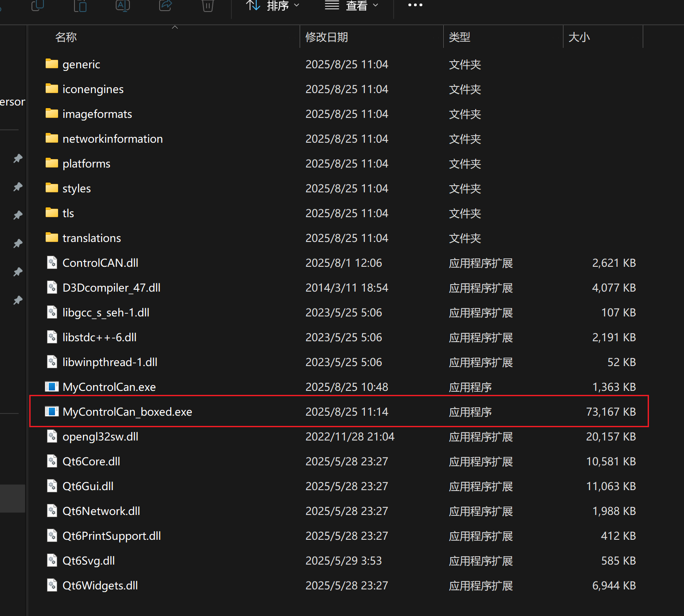This screenshot has width=684, height=616.
Task: Open the See more (...) menu
Action: (x=415, y=5)
